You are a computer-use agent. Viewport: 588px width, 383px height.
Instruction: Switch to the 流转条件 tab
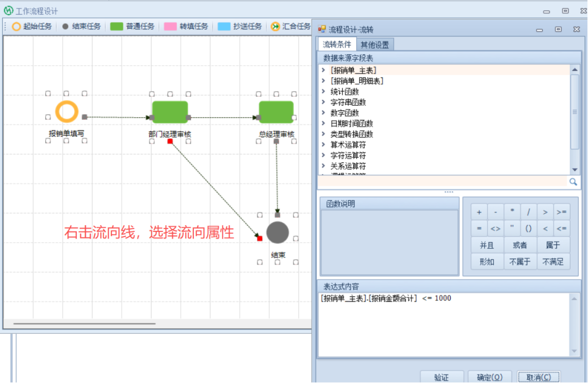[337, 45]
